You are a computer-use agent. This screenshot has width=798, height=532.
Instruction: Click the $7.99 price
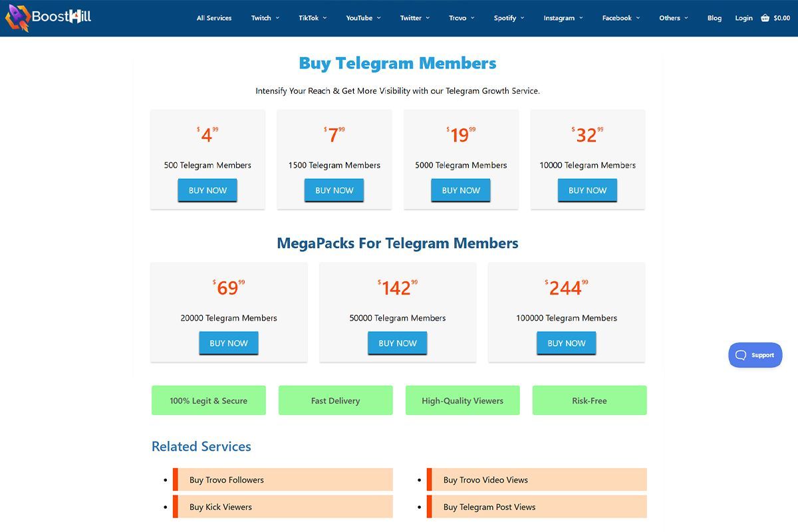click(334, 135)
